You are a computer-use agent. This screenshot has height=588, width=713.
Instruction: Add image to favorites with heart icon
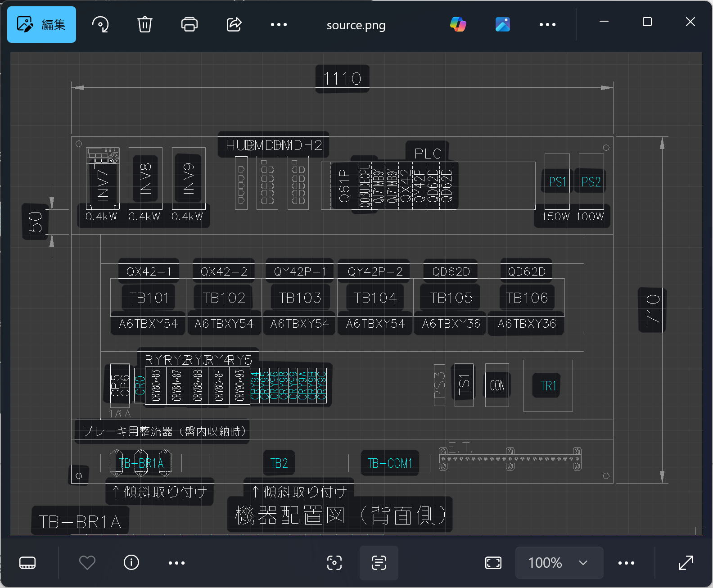coord(87,563)
